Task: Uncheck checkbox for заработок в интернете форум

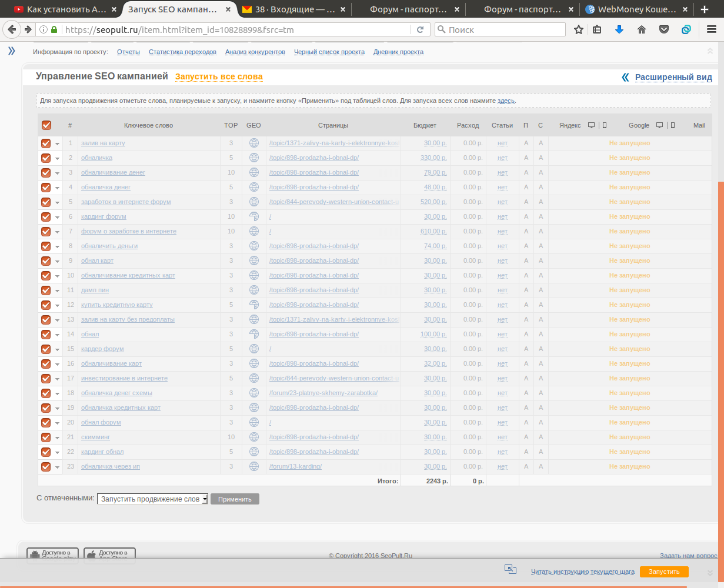Action: point(46,202)
